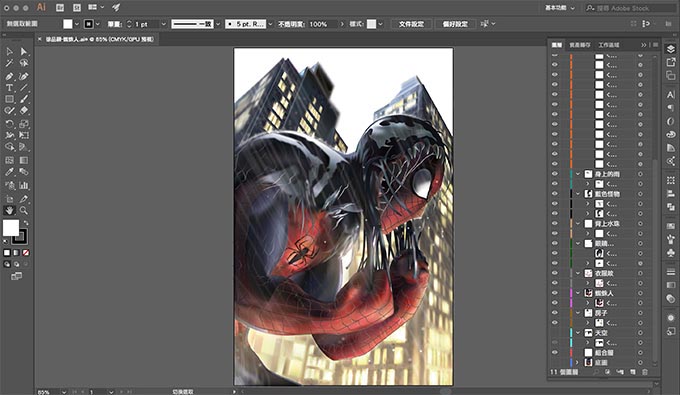The width and height of the screenshot is (680, 395).
Task: Expand the 底圖 layer
Action: point(578,362)
